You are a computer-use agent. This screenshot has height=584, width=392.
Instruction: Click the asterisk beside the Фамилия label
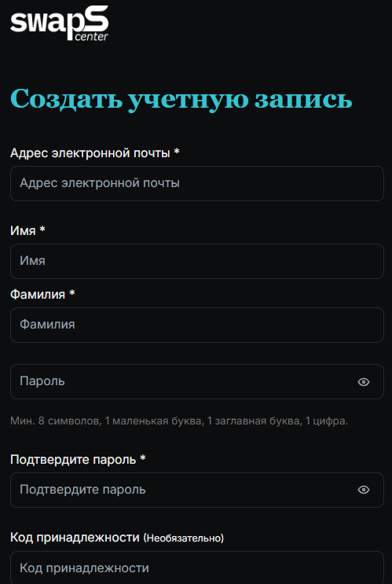(x=71, y=293)
